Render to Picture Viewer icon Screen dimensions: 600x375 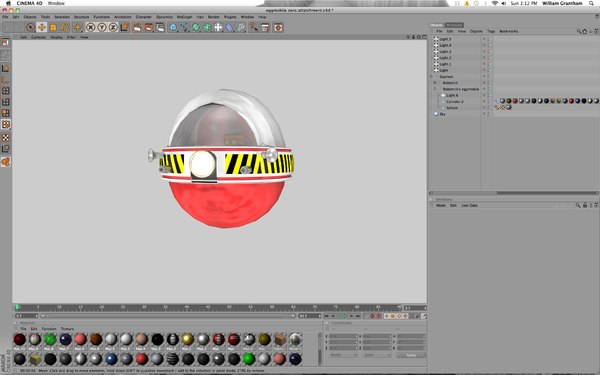point(148,27)
